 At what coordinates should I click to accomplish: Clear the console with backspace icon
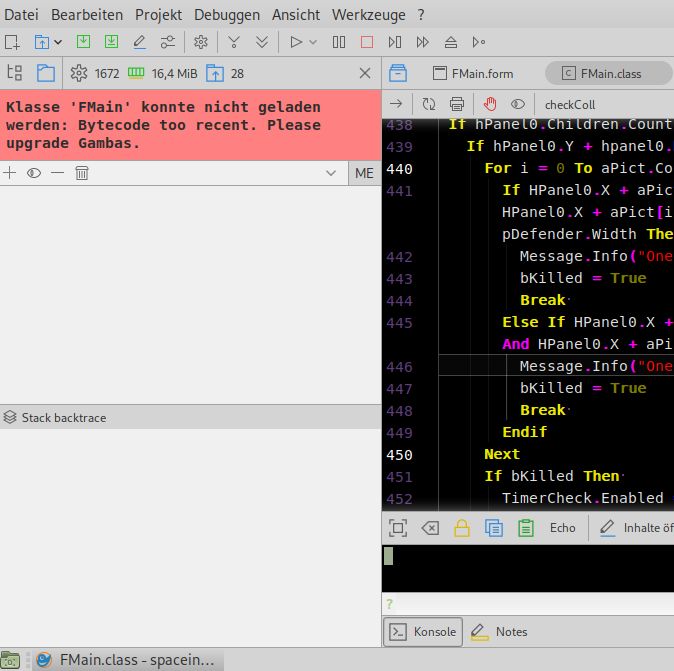pyautogui.click(x=430, y=528)
